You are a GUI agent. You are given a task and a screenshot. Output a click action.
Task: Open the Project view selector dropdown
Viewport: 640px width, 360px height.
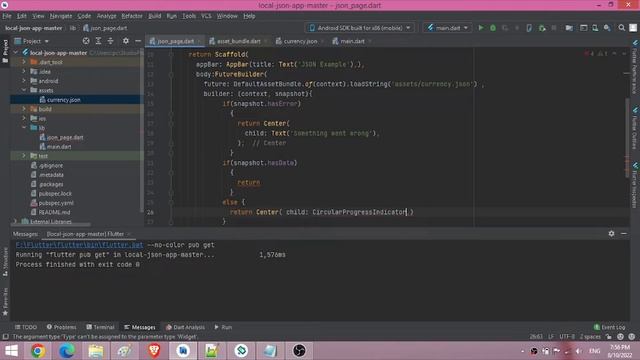(32, 41)
